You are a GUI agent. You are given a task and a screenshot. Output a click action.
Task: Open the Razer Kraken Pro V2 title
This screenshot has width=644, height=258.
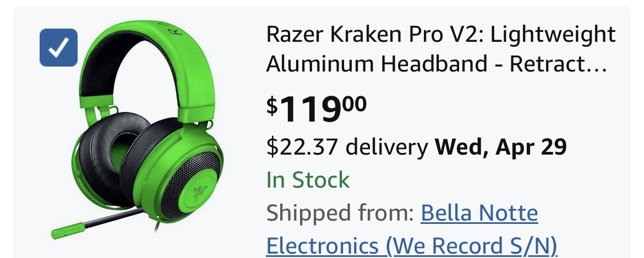pyautogui.click(x=441, y=49)
